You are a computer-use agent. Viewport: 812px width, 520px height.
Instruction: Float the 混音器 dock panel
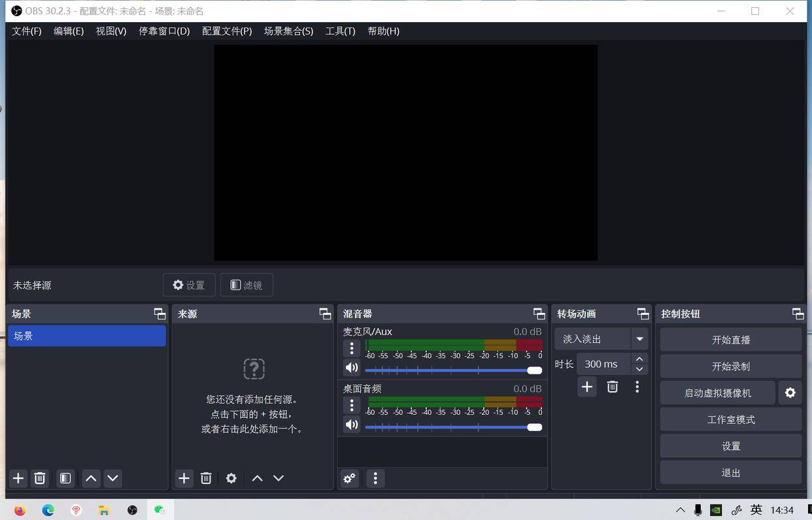tap(539, 314)
